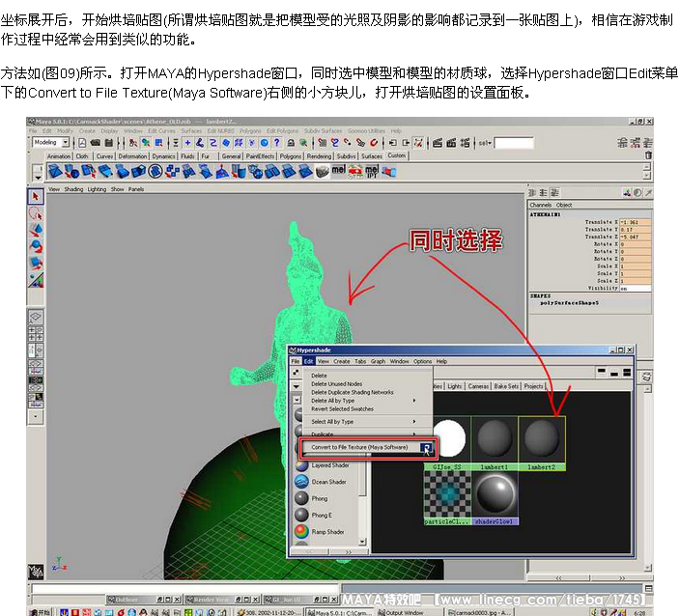Click the red magnet status line icon
Image resolution: width=679 pixels, height=616 pixels.
(374, 143)
